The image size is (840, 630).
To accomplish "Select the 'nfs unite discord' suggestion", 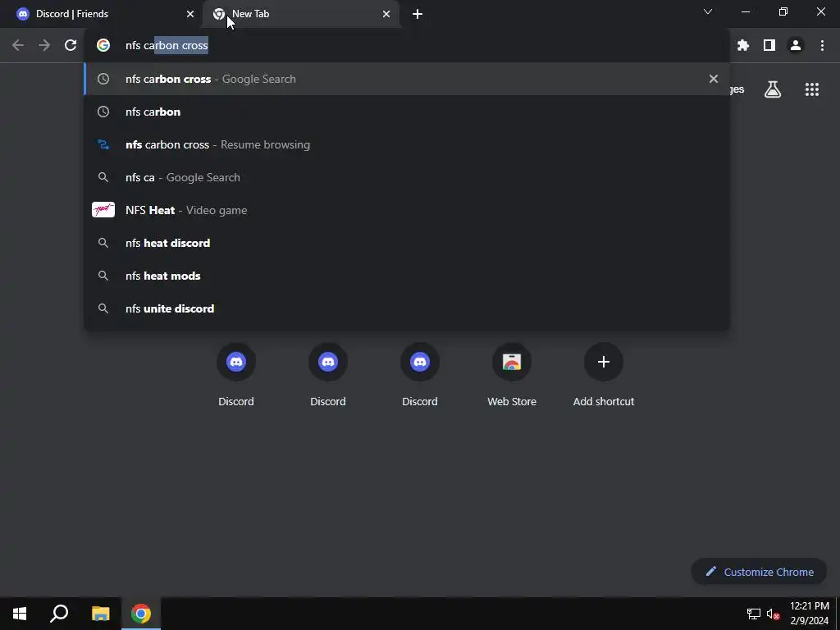I will pos(407,308).
